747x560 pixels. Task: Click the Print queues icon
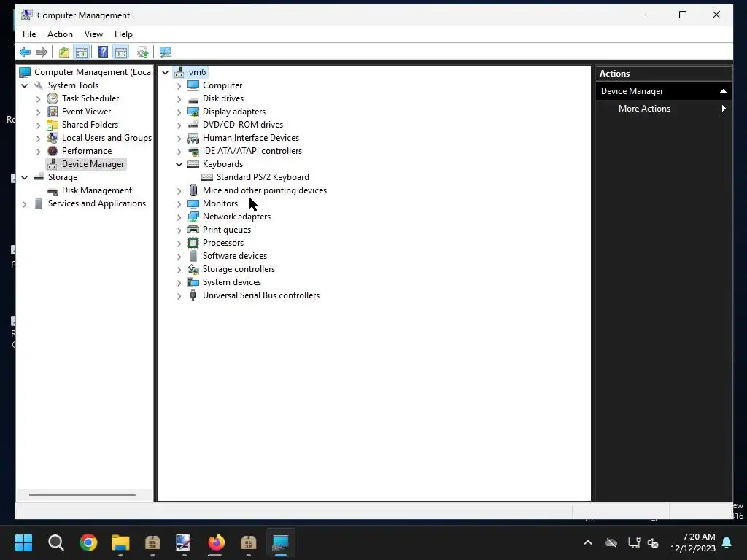point(193,230)
